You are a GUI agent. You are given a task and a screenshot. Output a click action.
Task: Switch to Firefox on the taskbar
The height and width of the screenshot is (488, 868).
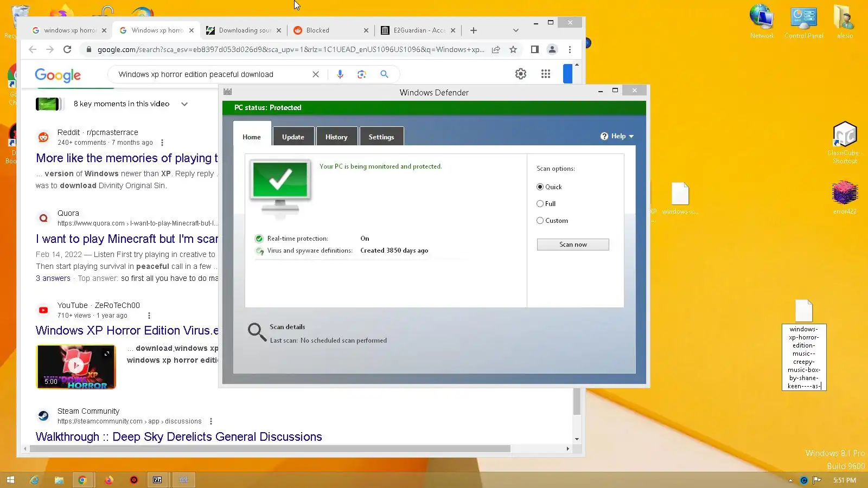click(108, 480)
